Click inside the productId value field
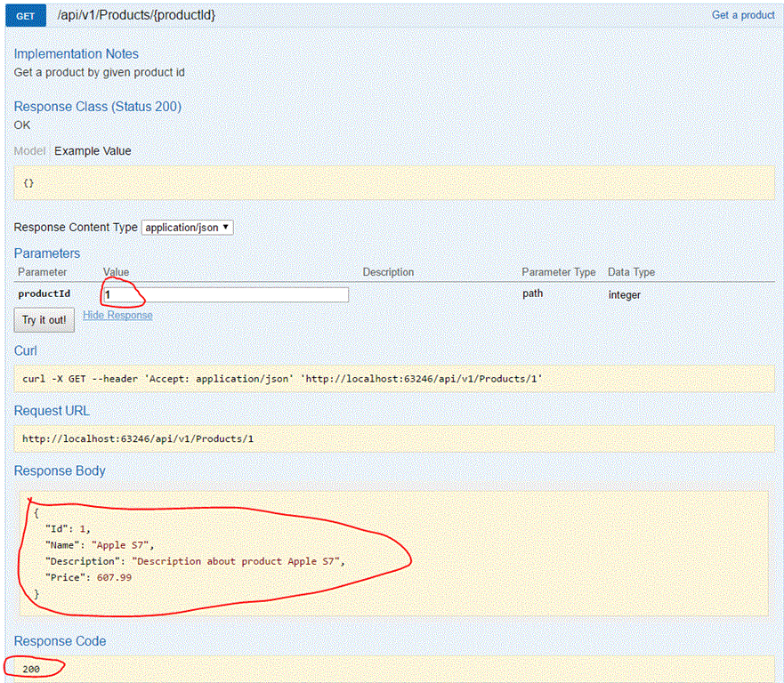784x683 pixels. [222, 294]
